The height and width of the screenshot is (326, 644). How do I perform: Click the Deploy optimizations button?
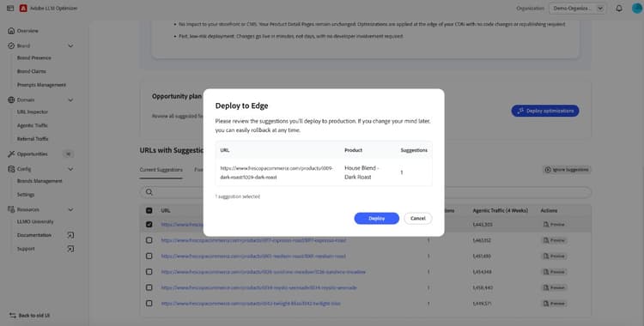point(545,111)
